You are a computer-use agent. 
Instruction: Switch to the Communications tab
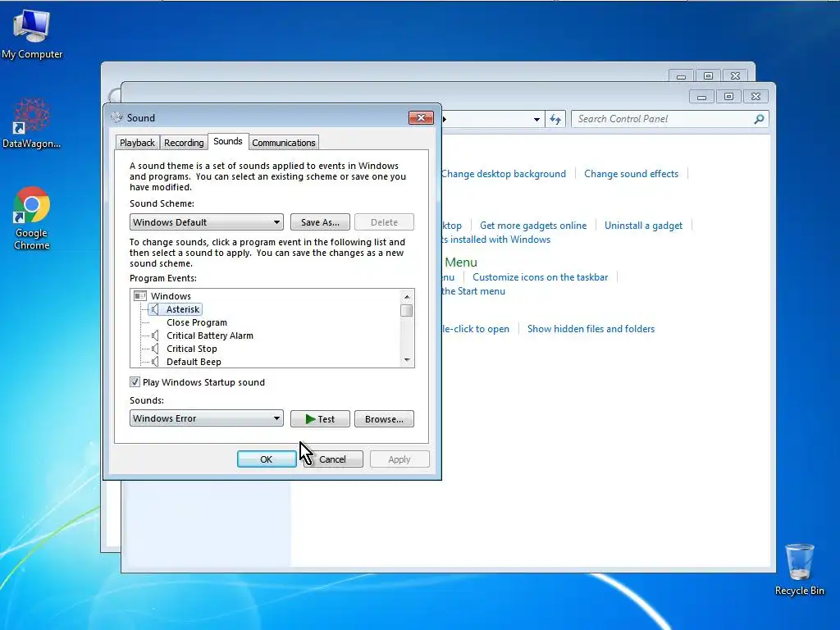point(283,143)
